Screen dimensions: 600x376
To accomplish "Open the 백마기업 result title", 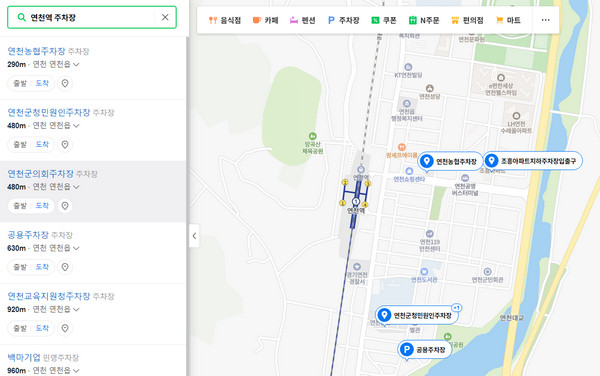I will 24,357.
